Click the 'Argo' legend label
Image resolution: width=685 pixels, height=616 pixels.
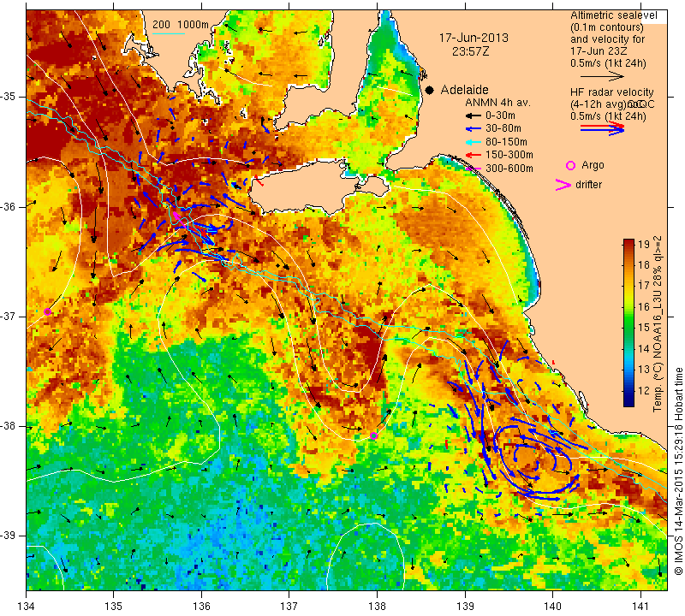pos(593,165)
